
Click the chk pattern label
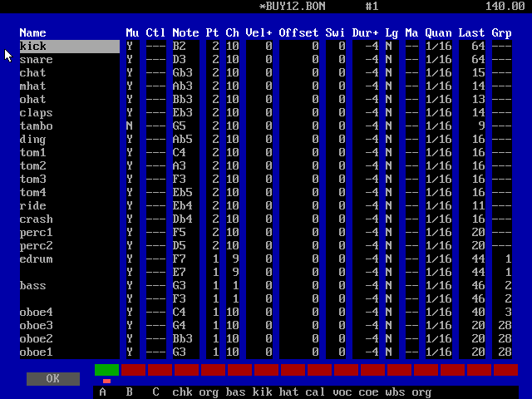(183, 392)
